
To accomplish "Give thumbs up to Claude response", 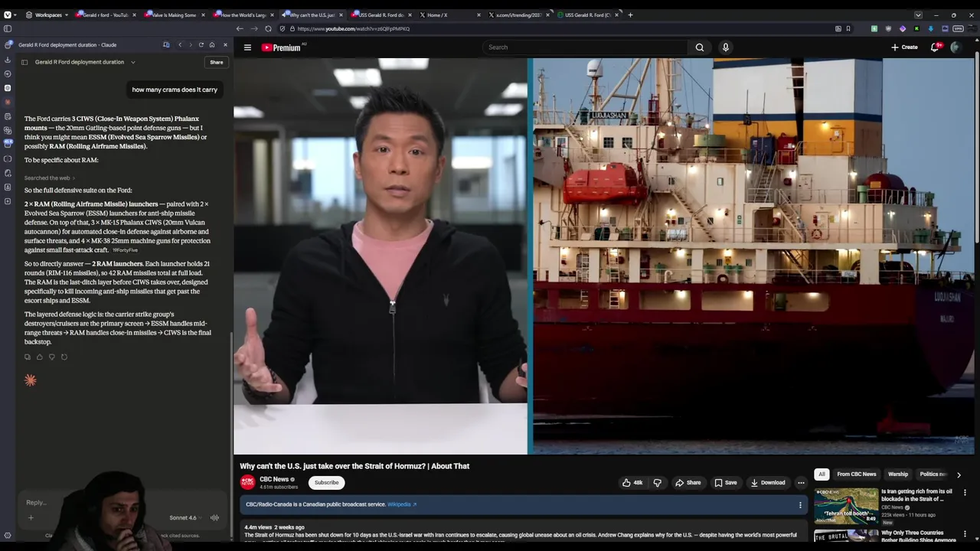I will coord(40,357).
